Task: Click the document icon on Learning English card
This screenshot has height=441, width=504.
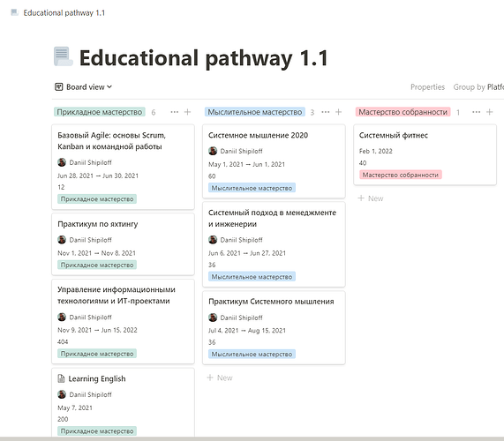Action: (x=61, y=378)
